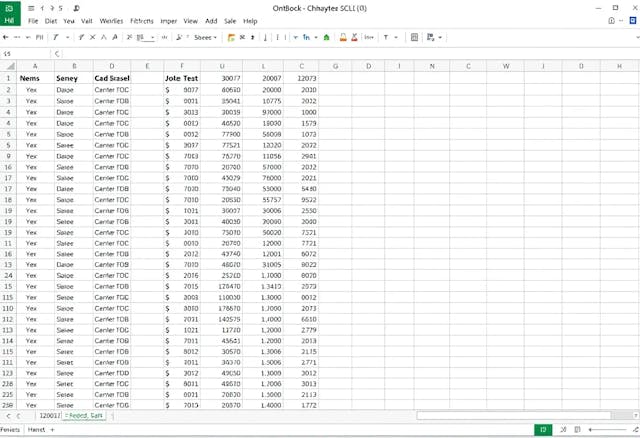640x438 pixels.
Task: Click the X icon in the toolbar
Action: pos(93,37)
